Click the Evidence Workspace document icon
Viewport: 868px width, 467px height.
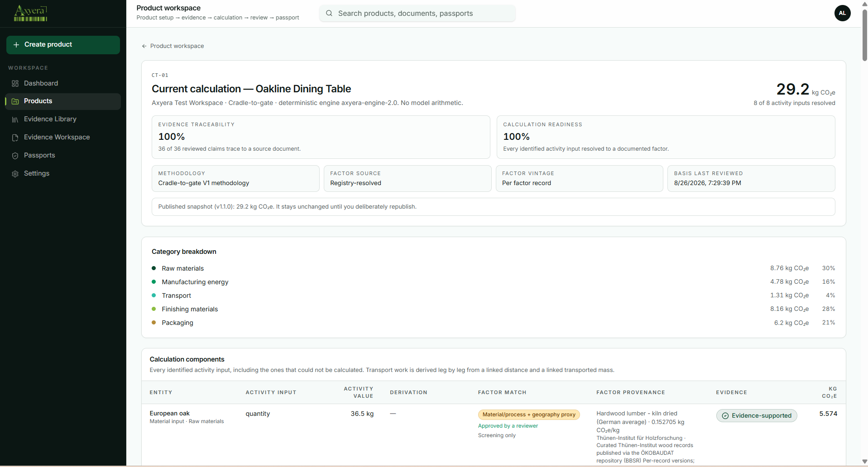(15, 138)
